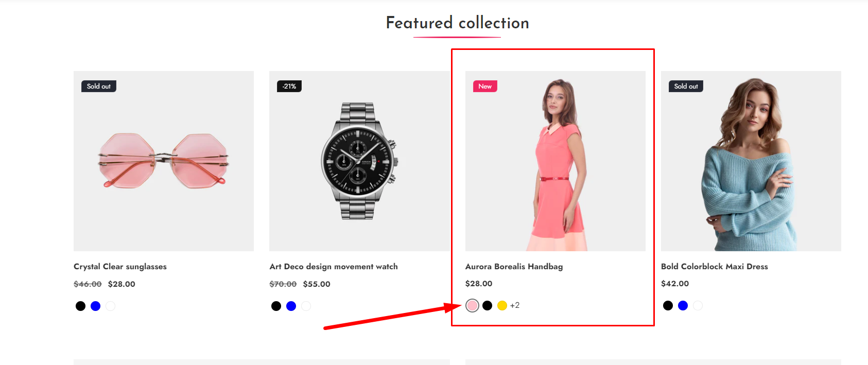The height and width of the screenshot is (365, 868).
Task: Select black swatch for Bold Colorblock Maxi Dress
Action: click(x=668, y=306)
